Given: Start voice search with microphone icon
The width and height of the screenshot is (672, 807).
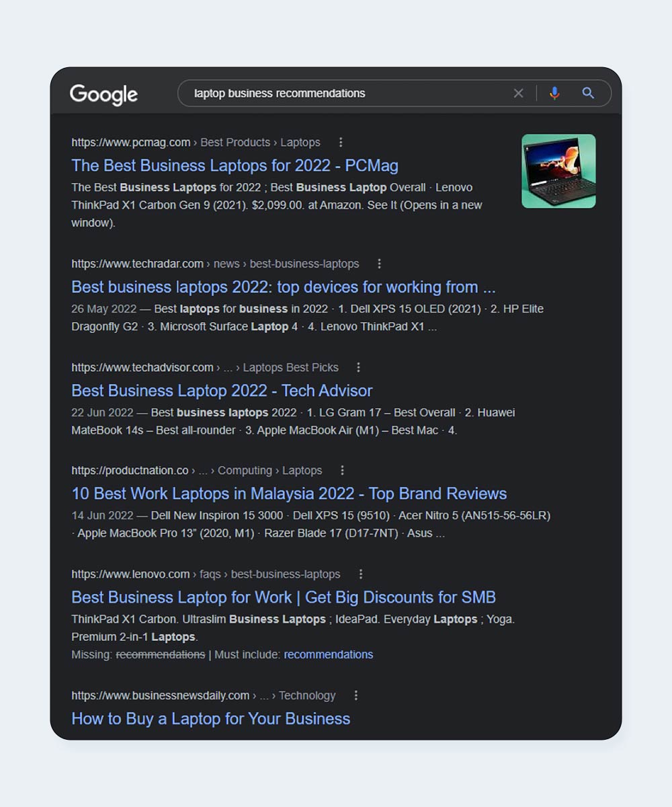Looking at the screenshot, I should coord(554,93).
